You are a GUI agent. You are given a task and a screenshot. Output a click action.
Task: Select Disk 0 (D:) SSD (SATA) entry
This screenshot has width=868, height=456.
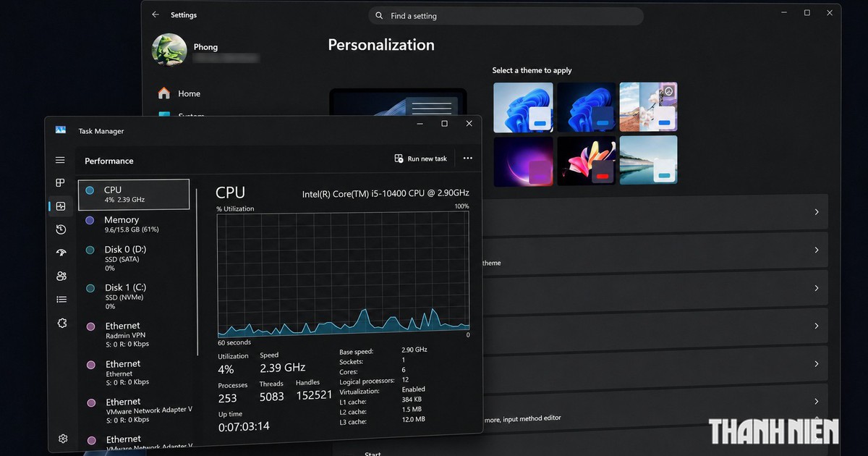(x=134, y=258)
